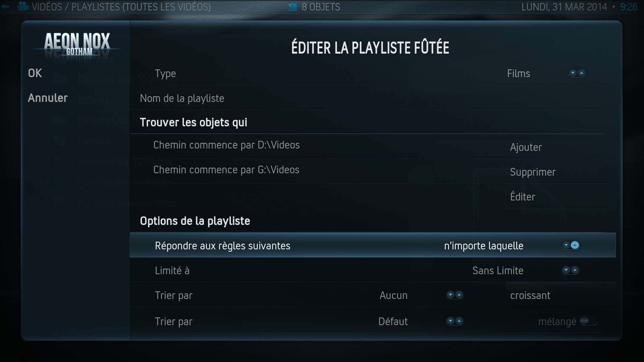Click the down arrow for Sans Limite

click(566, 270)
